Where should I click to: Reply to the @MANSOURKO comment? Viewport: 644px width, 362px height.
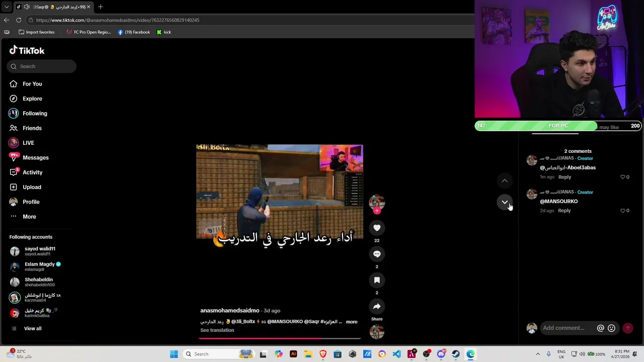564,211
